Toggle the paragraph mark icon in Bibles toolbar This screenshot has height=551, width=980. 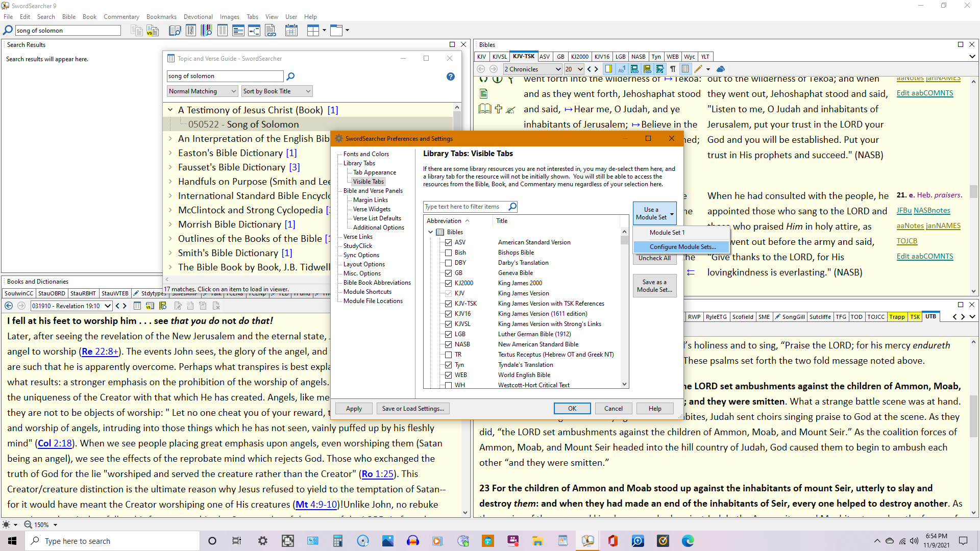pyautogui.click(x=673, y=69)
